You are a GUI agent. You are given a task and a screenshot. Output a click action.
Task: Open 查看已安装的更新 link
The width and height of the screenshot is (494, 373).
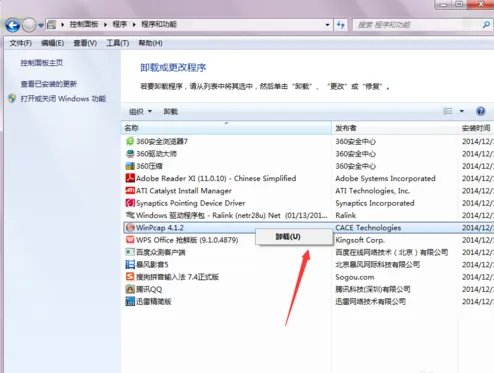(49, 84)
